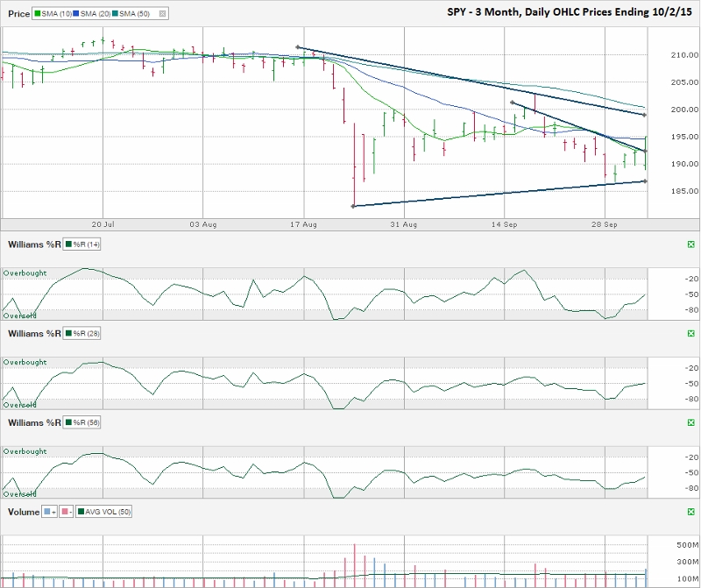This screenshot has height=588, width=701.
Task: Click the 17 Aug date label
Action: pos(303,224)
